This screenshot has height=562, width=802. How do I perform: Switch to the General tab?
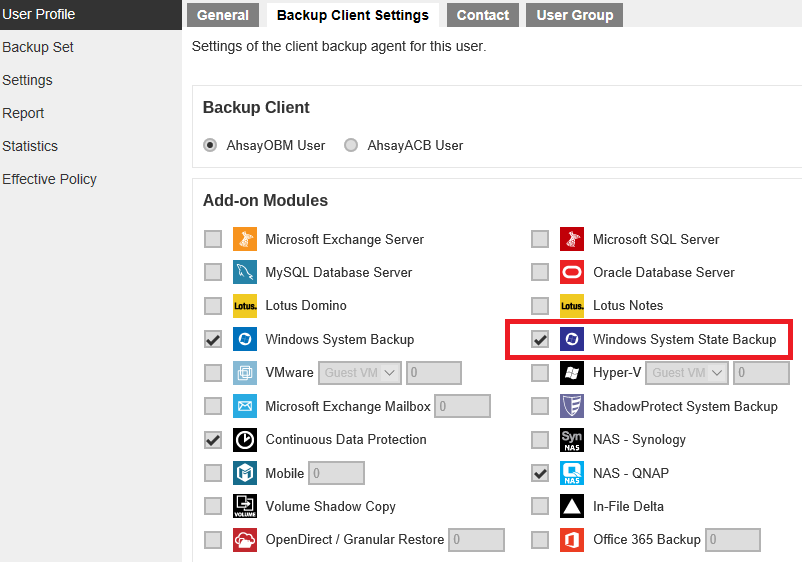pos(223,15)
